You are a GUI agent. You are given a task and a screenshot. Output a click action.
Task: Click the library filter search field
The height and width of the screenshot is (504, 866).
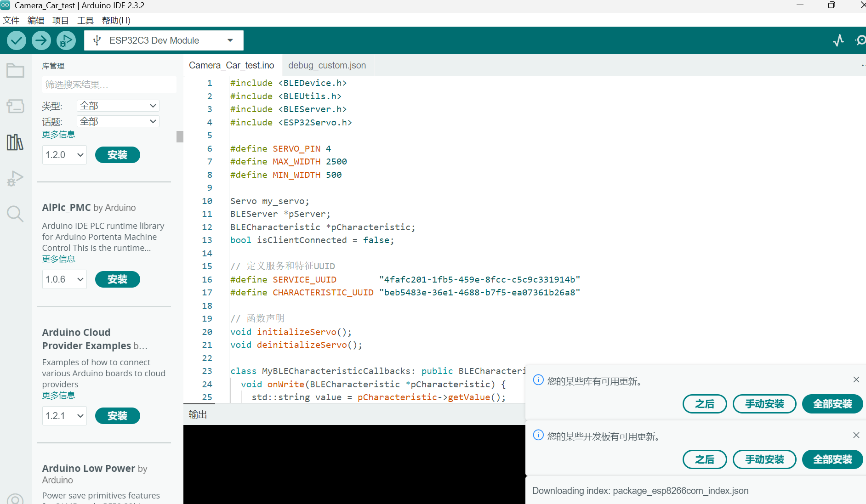click(x=109, y=85)
